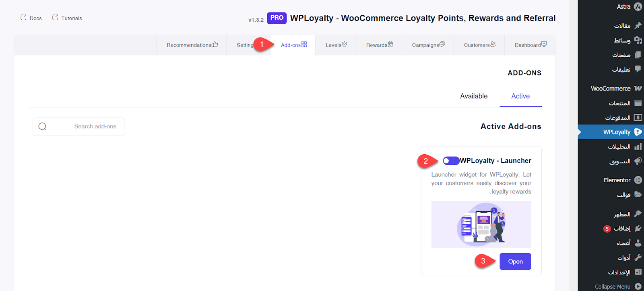This screenshot has height=291, width=644.
Task: Click the Search add-ons input field
Action: pos(95,126)
